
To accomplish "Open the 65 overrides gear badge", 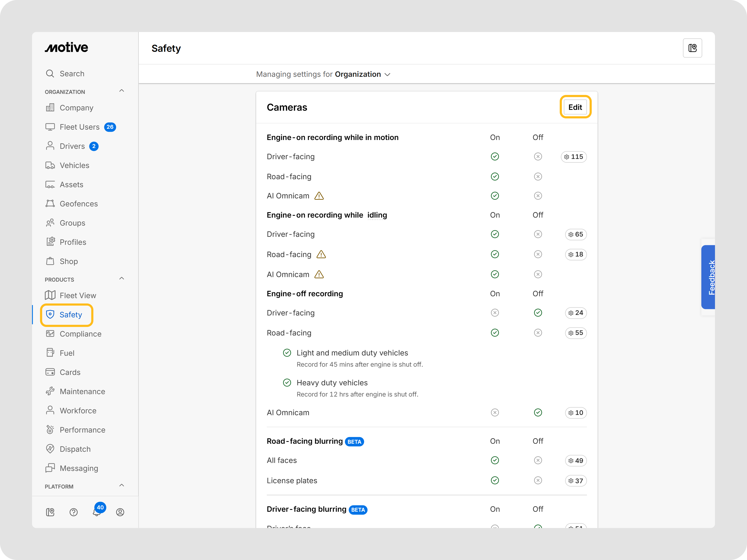I will (x=576, y=234).
